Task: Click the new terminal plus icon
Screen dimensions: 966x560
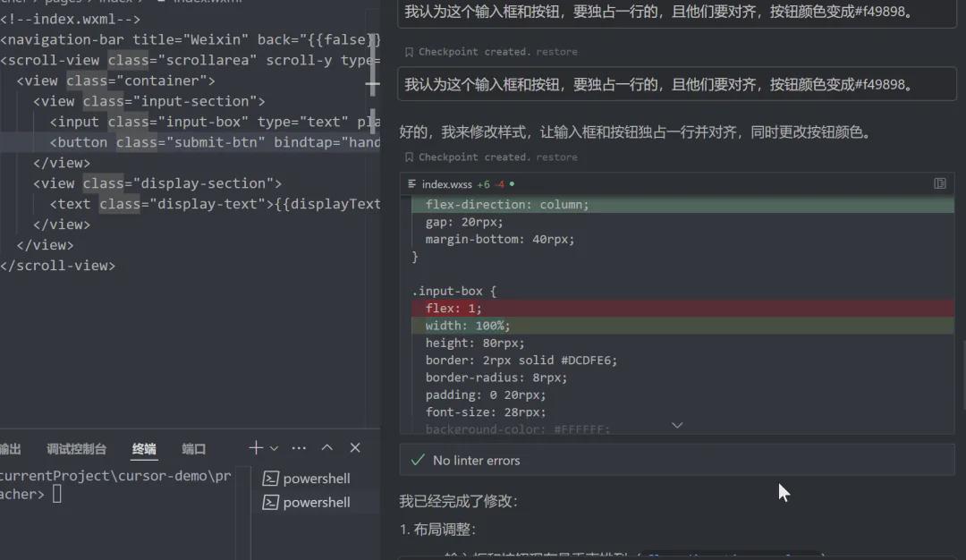Action: (254, 447)
